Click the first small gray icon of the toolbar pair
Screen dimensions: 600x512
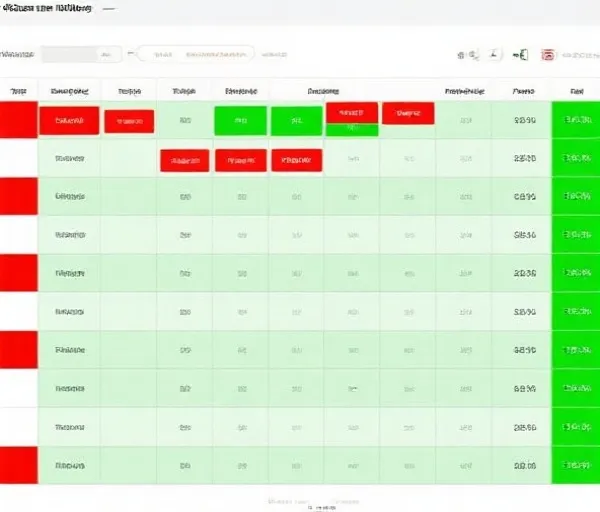coord(461,55)
